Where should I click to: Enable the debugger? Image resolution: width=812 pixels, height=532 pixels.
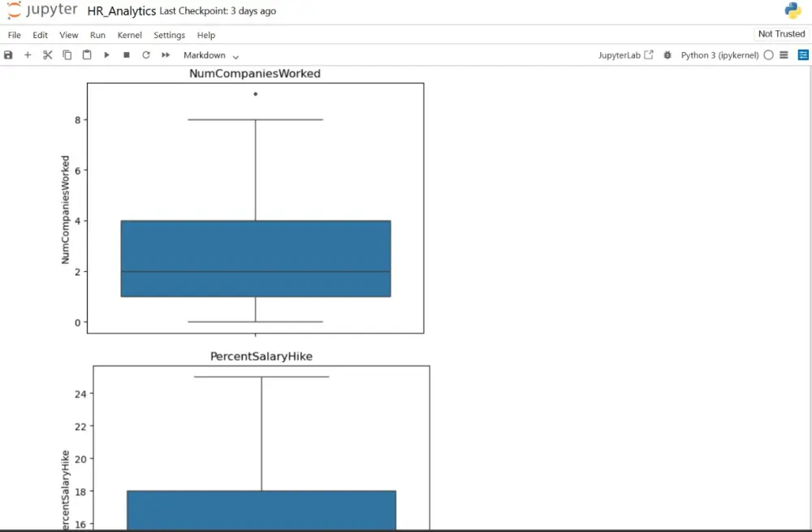click(667, 54)
